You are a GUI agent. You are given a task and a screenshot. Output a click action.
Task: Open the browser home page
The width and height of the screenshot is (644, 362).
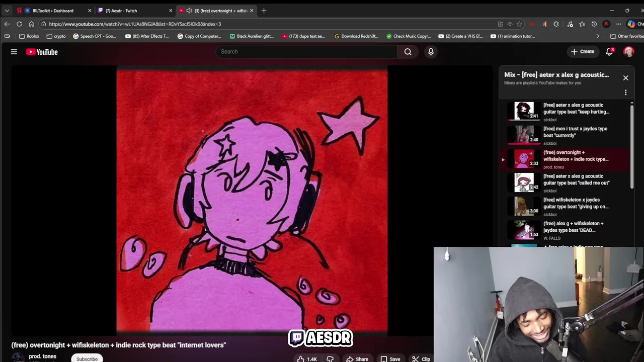pyautogui.click(x=31, y=24)
